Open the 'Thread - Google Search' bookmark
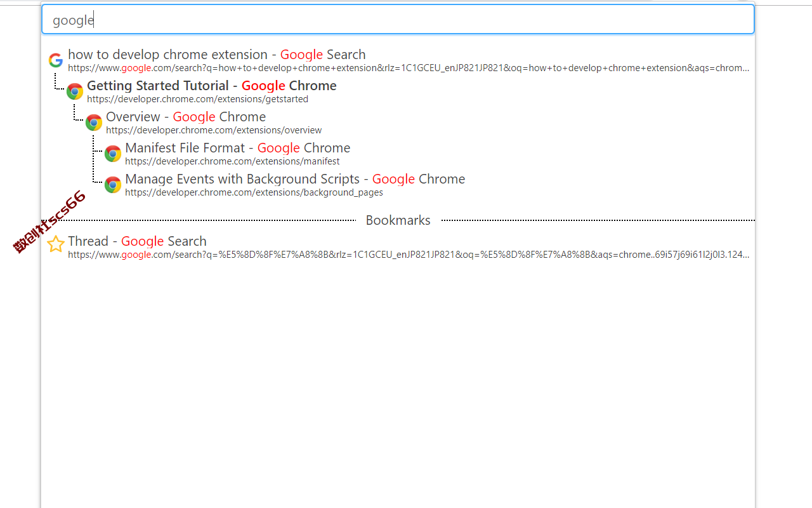Image resolution: width=812 pixels, height=508 pixels. [137, 241]
